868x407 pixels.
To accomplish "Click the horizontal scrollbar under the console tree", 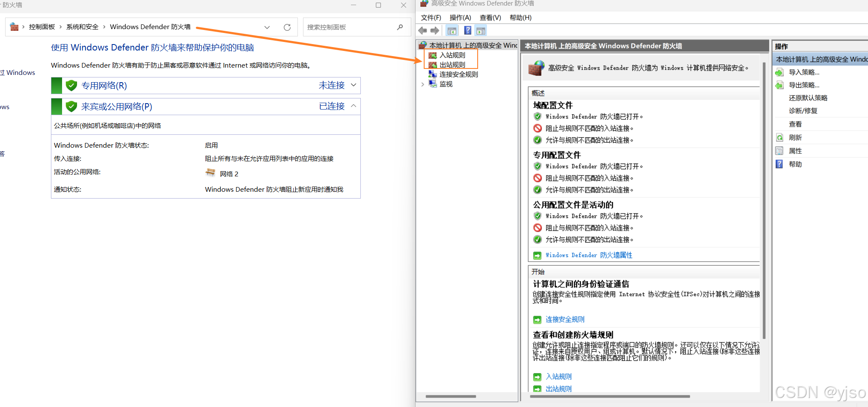I will pyautogui.click(x=451, y=396).
